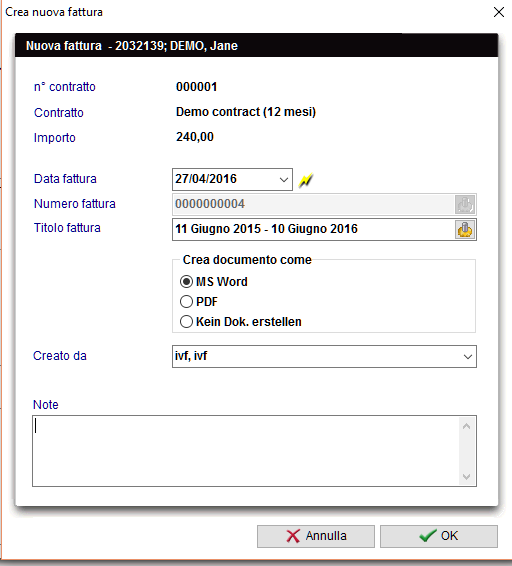512x566 pixels.
Task: Click the Numero fattura field 0000000004
Action: tap(313, 205)
